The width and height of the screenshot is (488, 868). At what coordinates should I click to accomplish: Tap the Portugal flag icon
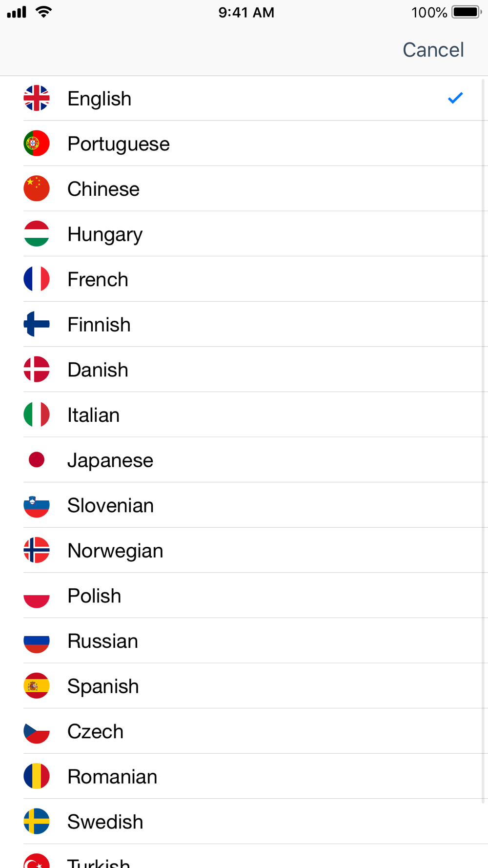pyautogui.click(x=37, y=144)
